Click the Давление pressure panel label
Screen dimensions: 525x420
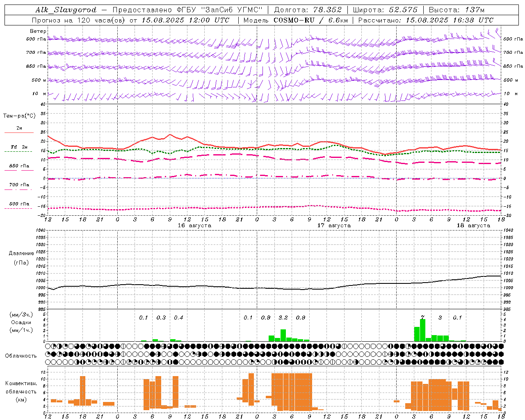[x=21, y=253]
